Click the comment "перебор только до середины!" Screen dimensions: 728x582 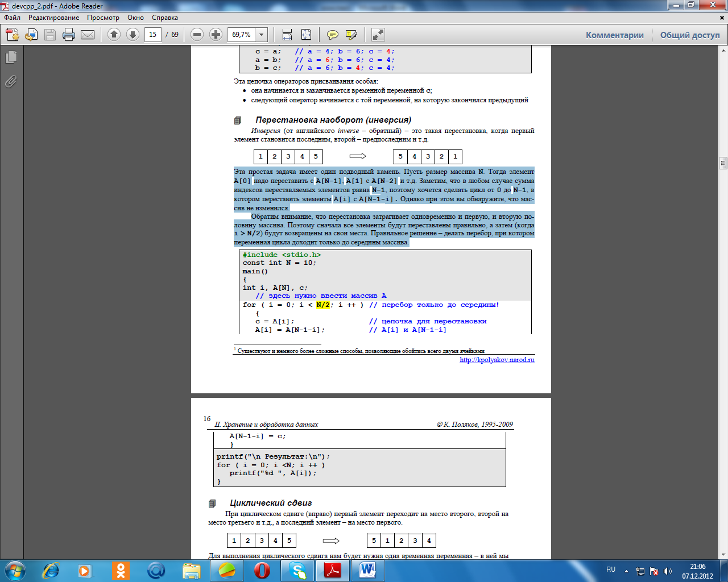point(434,305)
